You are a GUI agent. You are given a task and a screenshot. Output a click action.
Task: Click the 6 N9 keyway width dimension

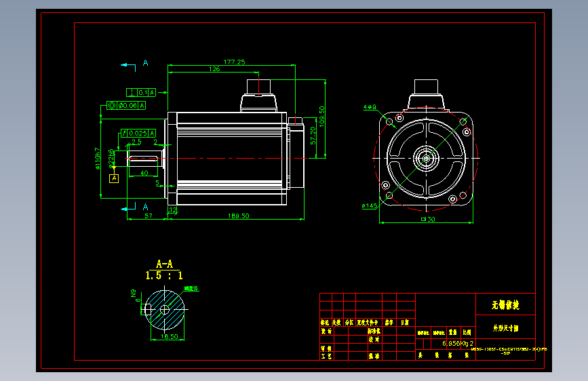point(136,296)
